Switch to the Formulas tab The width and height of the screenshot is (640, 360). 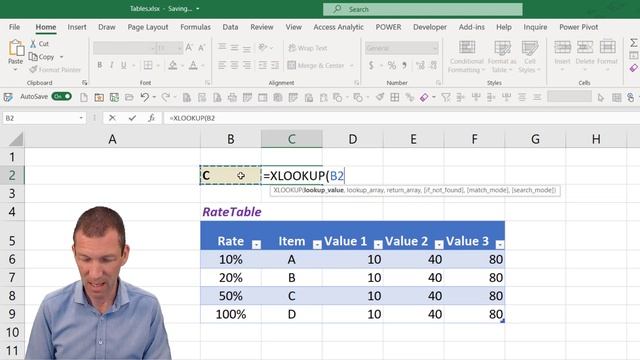coord(196,27)
